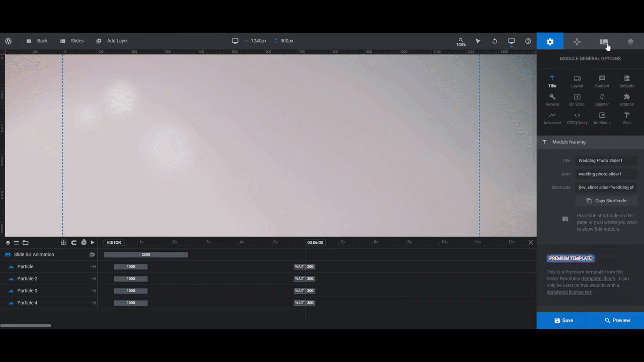644x362 pixels.
Task: Open the On Scroll settings section
Action: pyautogui.click(x=577, y=100)
